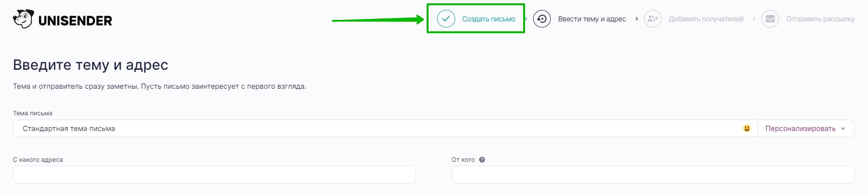Click the chevron arrow beside Персонализировать

coord(843,129)
